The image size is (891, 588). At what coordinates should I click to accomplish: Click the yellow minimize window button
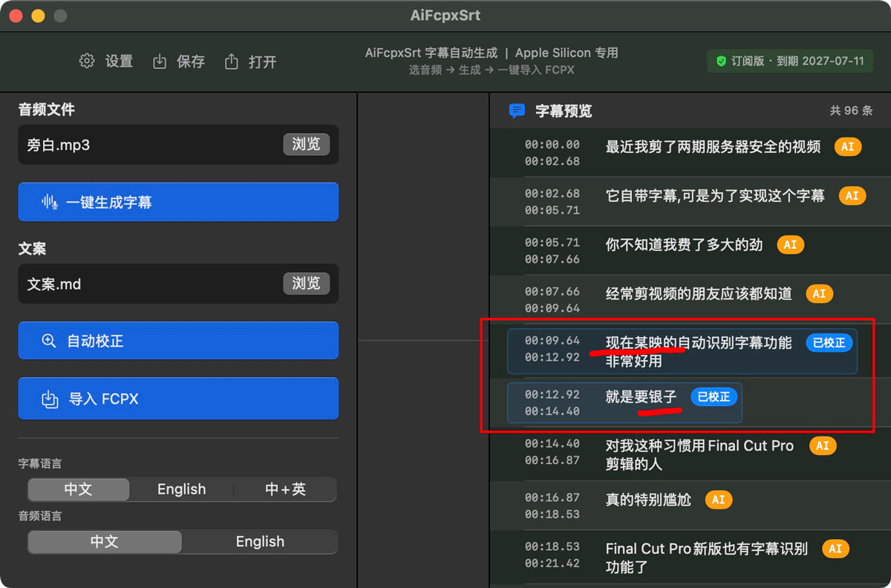(x=37, y=16)
